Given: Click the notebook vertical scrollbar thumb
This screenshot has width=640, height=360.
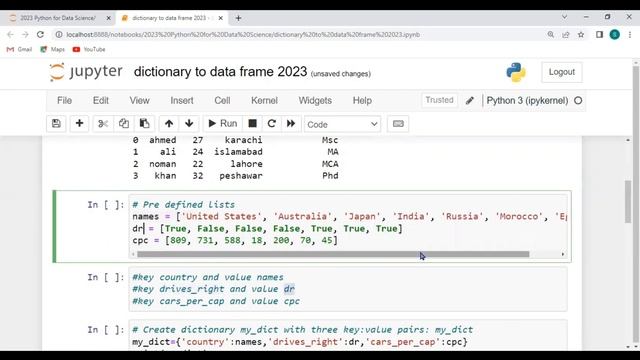Looking at the screenshot, I should [628, 202].
